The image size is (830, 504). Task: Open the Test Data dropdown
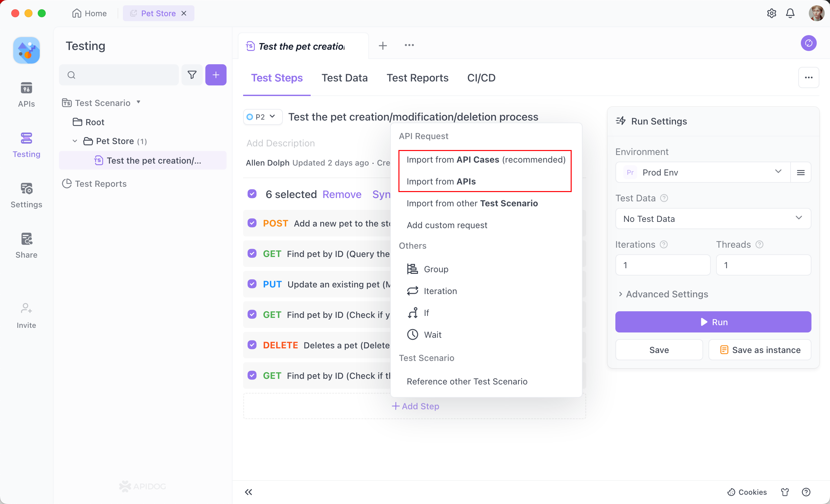pyautogui.click(x=711, y=218)
